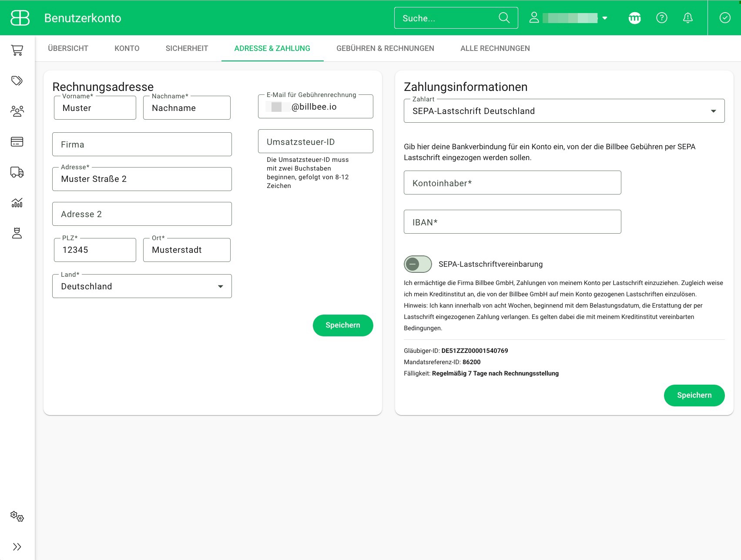Click the Ort field with Musterstadt

click(187, 250)
